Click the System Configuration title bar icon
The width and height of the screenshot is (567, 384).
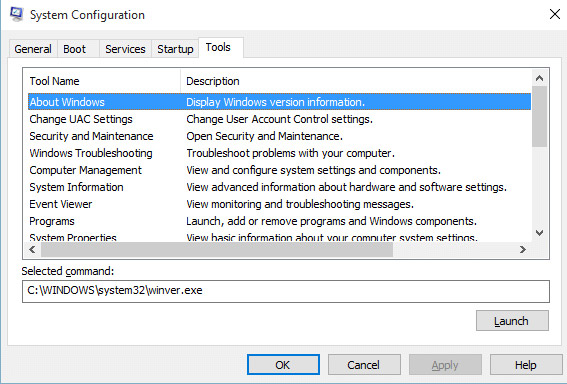click(16, 14)
